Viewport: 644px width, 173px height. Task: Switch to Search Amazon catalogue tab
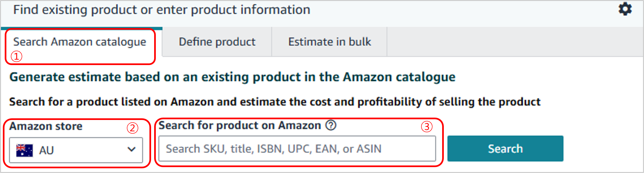coord(80,42)
